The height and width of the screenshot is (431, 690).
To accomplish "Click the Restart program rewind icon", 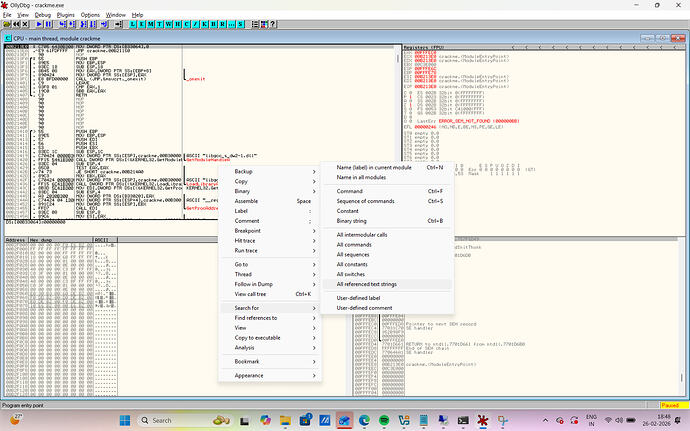I will 16,24.
